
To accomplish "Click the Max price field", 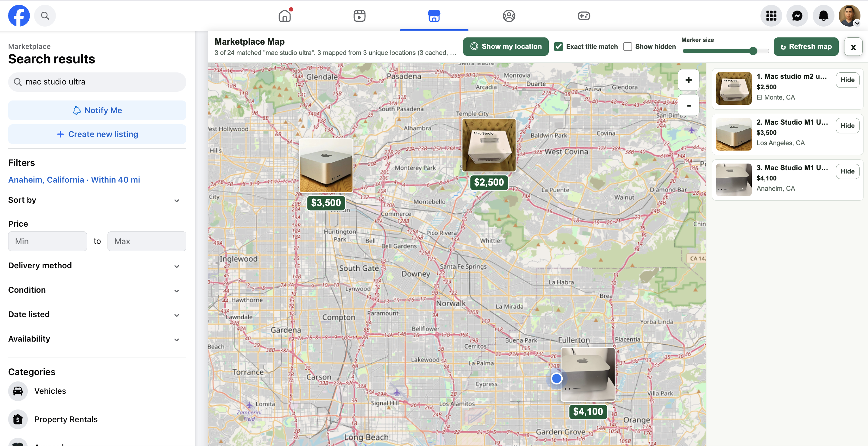I will pos(147,241).
